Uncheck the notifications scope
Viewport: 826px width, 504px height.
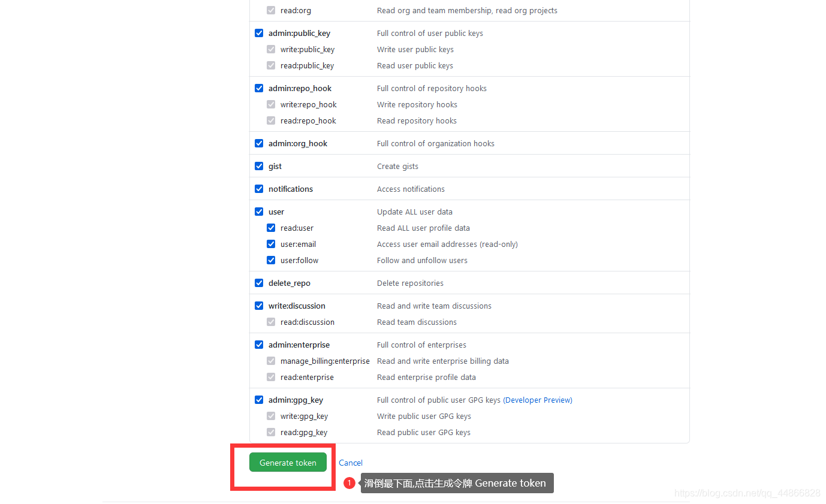coord(259,188)
